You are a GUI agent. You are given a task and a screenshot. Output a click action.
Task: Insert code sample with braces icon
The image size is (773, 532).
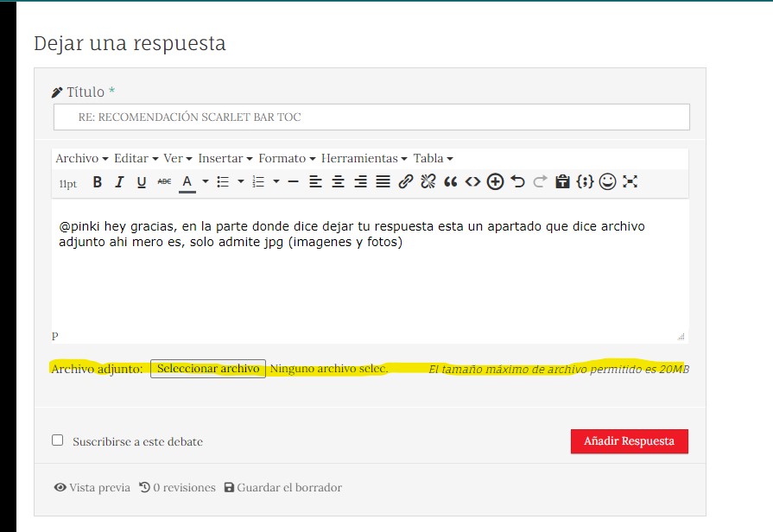[x=585, y=182]
